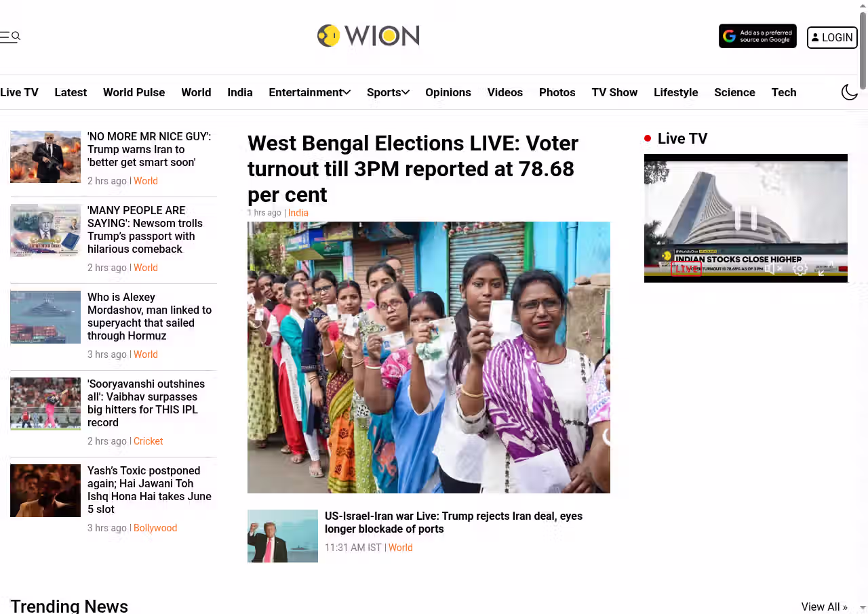This screenshot has width=868, height=614.
Task: Unmute the Live TV player
Action: [774, 268]
